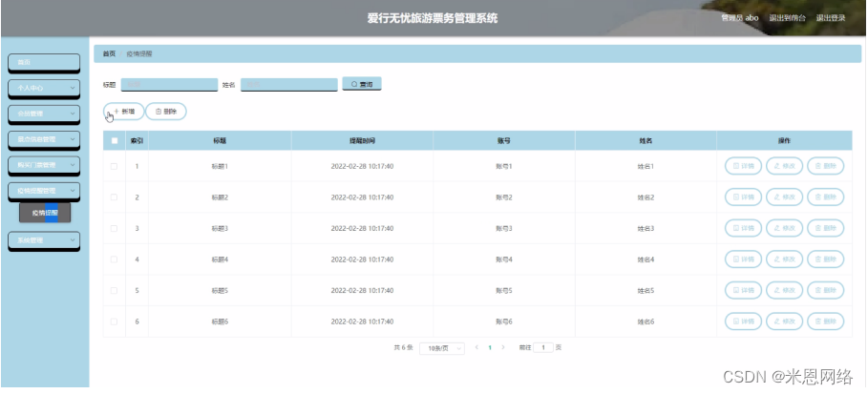
Task: Click 删除 for row 标题4
Action: point(825,259)
